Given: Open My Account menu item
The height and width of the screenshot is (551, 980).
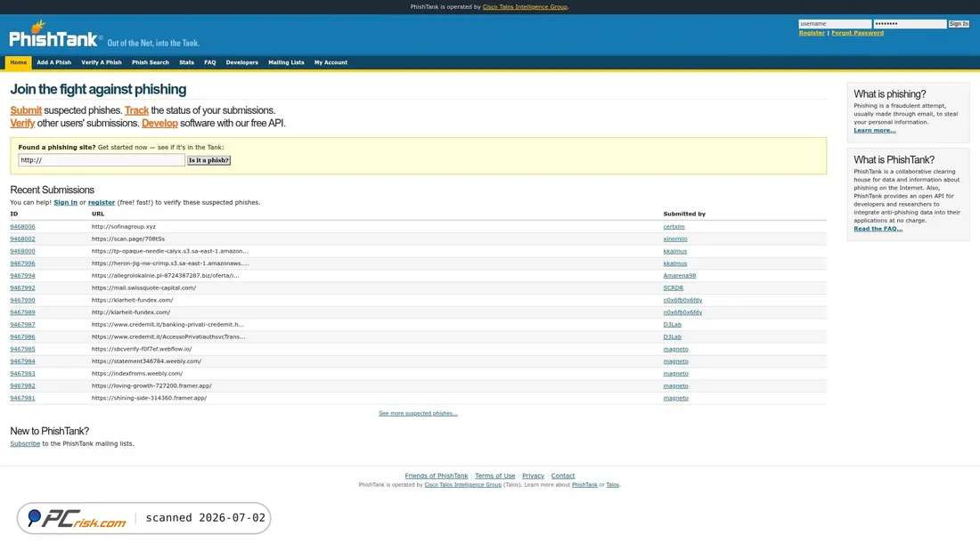Looking at the screenshot, I should click(x=331, y=62).
